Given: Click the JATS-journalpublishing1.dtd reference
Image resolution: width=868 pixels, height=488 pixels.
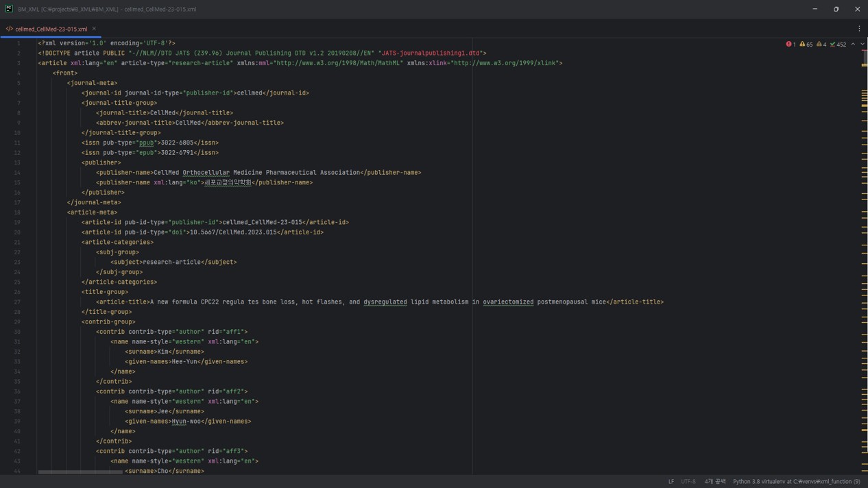Looking at the screenshot, I should pyautogui.click(x=431, y=53).
